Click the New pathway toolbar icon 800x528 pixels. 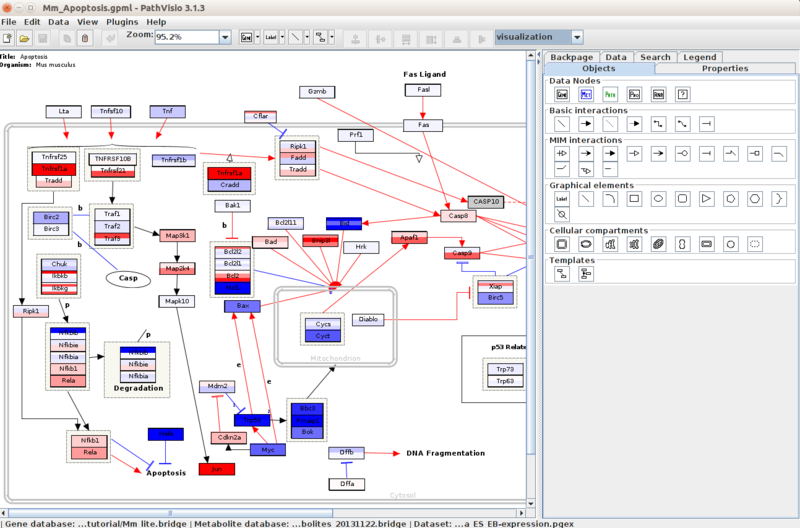(8, 38)
